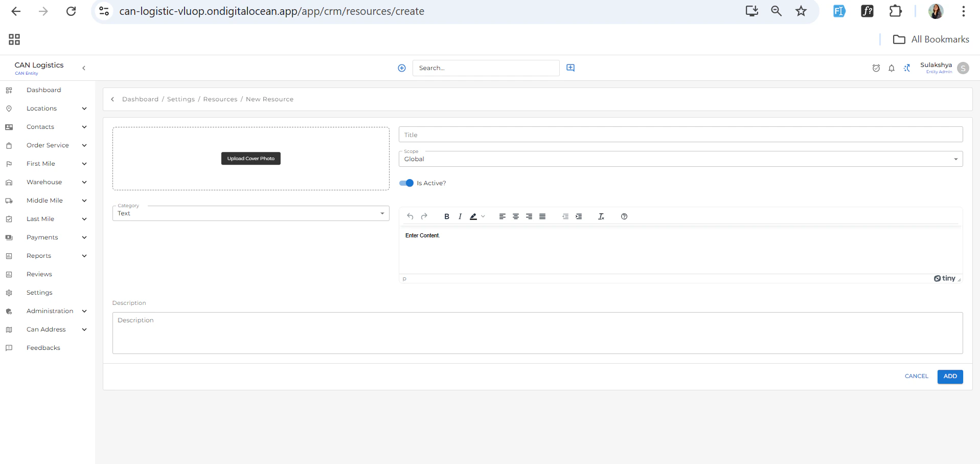980x464 pixels.
Task: Click the Title input field
Action: coord(680,135)
